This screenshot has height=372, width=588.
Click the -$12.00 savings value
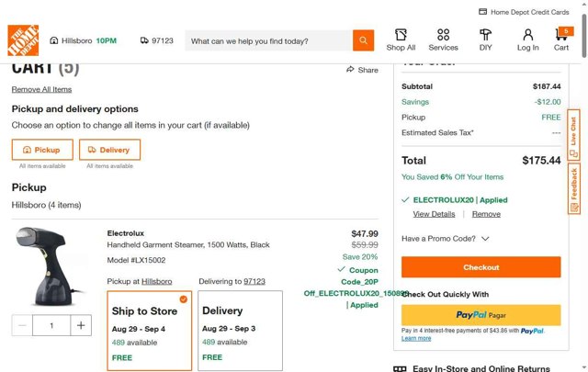(x=548, y=102)
